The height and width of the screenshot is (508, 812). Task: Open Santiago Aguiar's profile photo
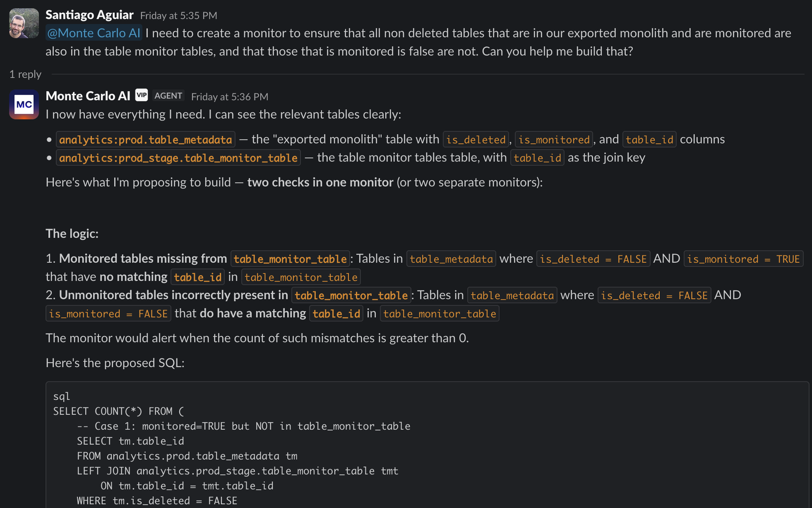point(24,23)
